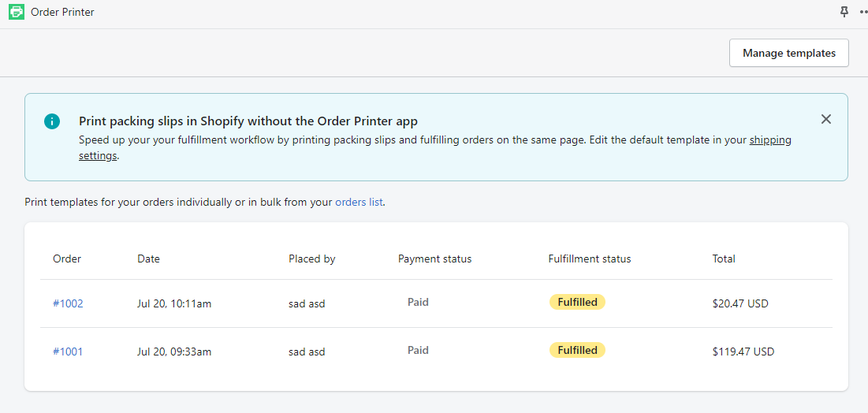Click the info icon in the banner
The height and width of the screenshot is (413, 868).
click(x=52, y=121)
